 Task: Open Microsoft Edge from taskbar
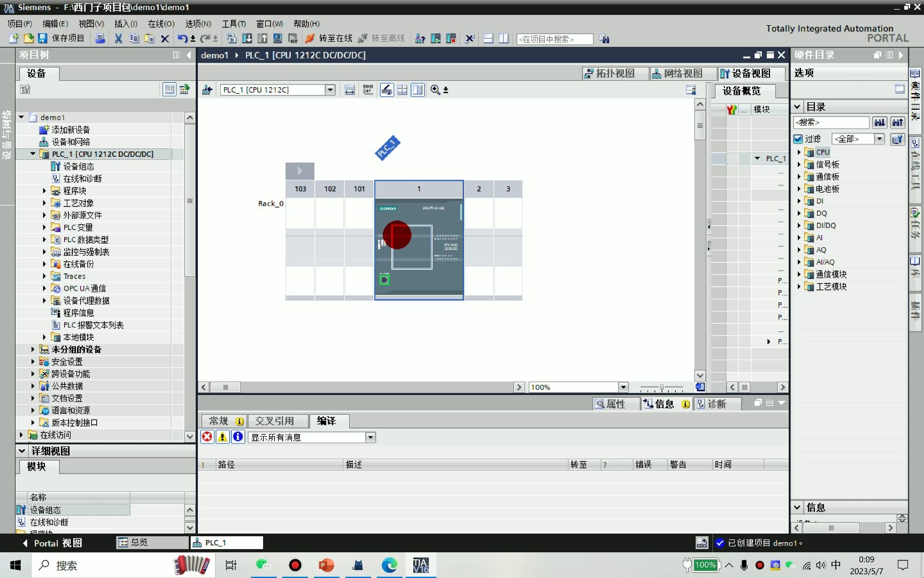coord(389,565)
